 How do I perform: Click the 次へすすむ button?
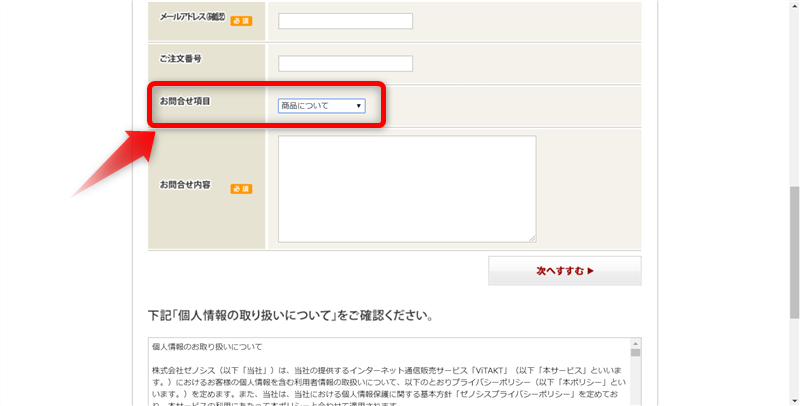pos(565,271)
